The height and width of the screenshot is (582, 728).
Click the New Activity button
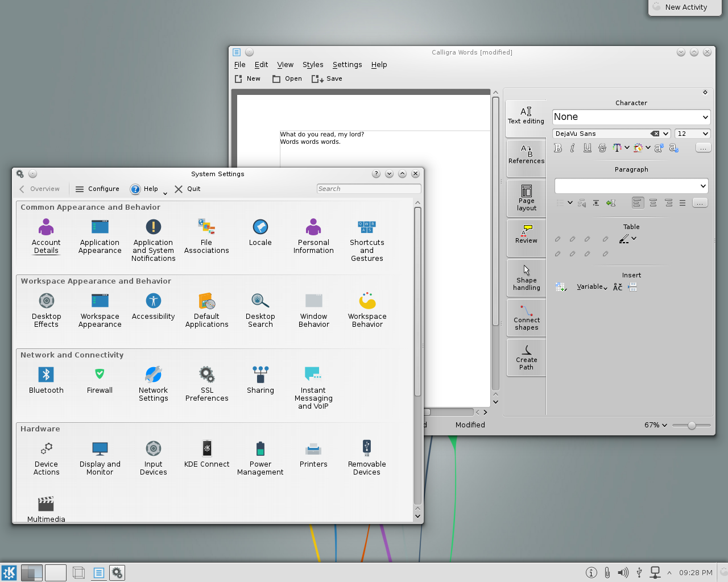685,7
